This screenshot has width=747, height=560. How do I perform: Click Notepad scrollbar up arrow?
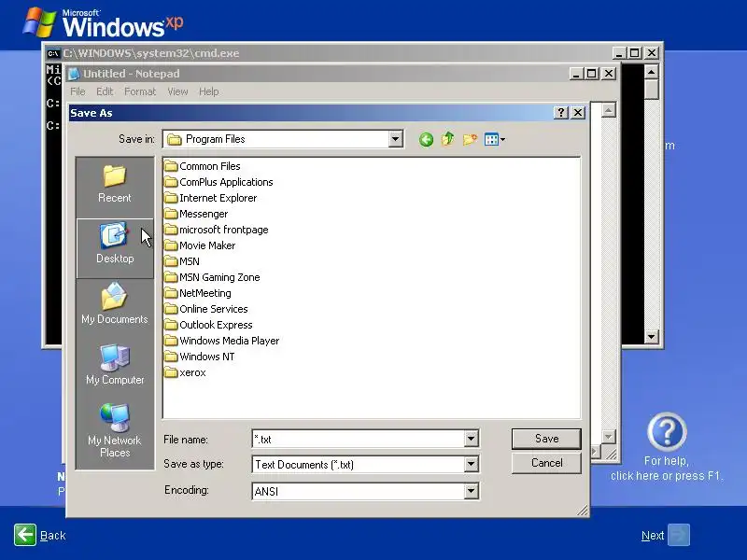tap(608, 110)
